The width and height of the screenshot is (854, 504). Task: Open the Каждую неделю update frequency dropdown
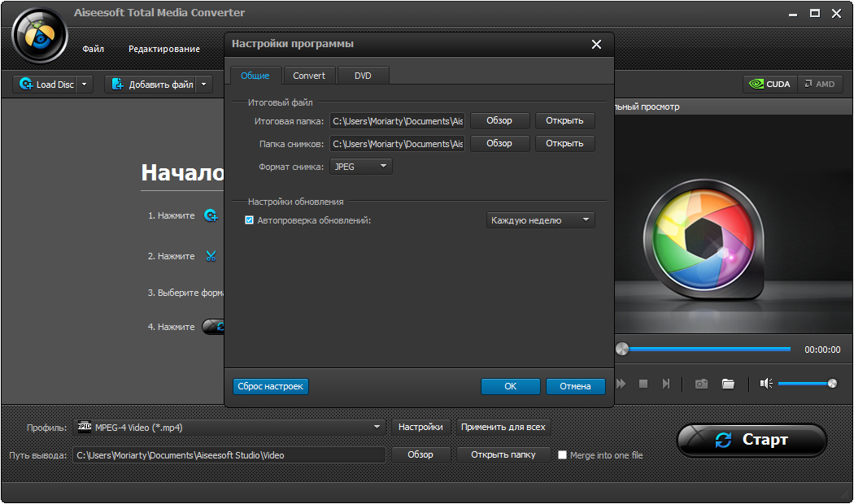tap(541, 220)
